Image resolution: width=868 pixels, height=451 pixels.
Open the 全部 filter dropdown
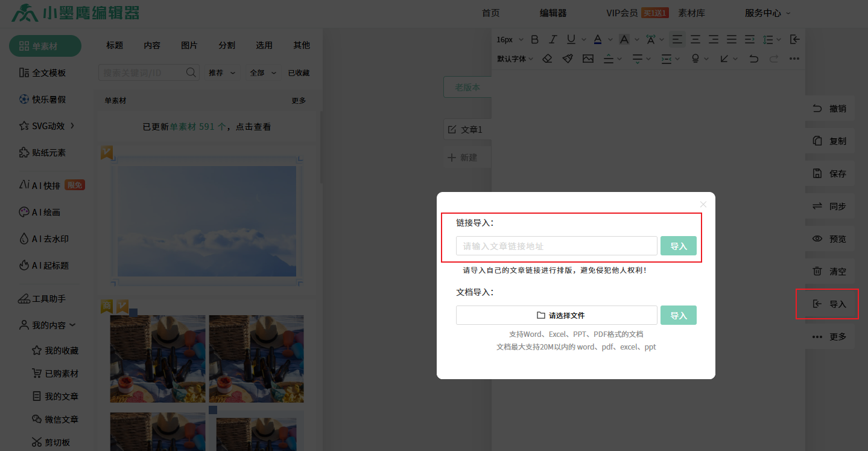(263, 72)
